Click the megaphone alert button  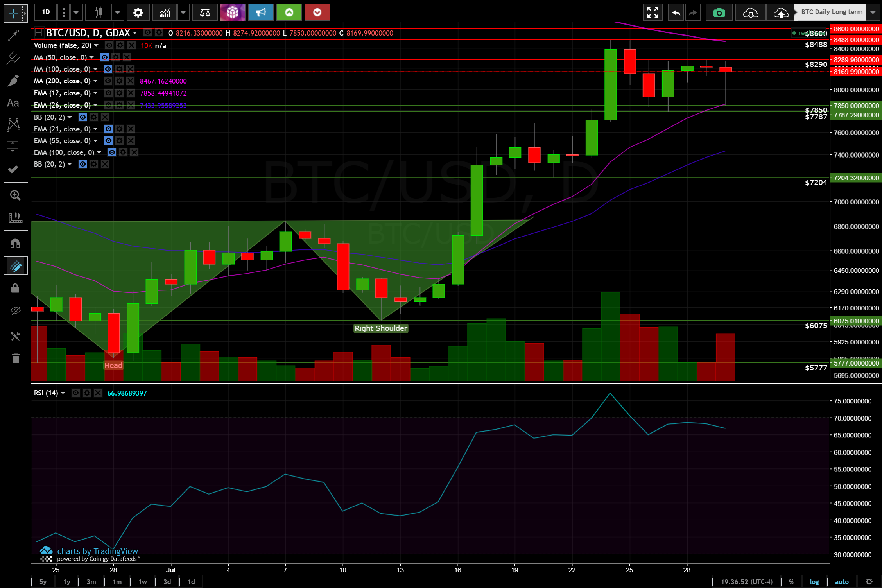(261, 13)
